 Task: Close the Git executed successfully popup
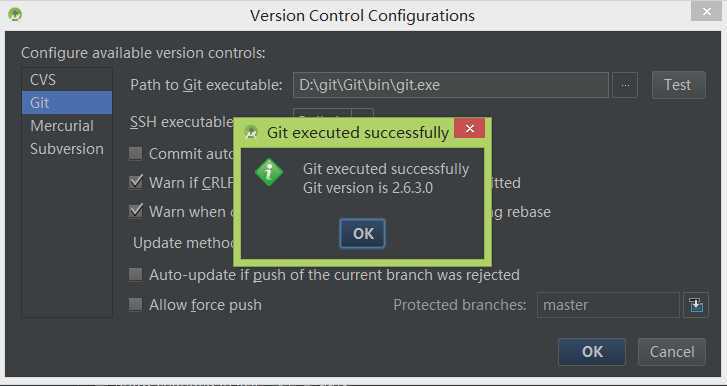(470, 128)
